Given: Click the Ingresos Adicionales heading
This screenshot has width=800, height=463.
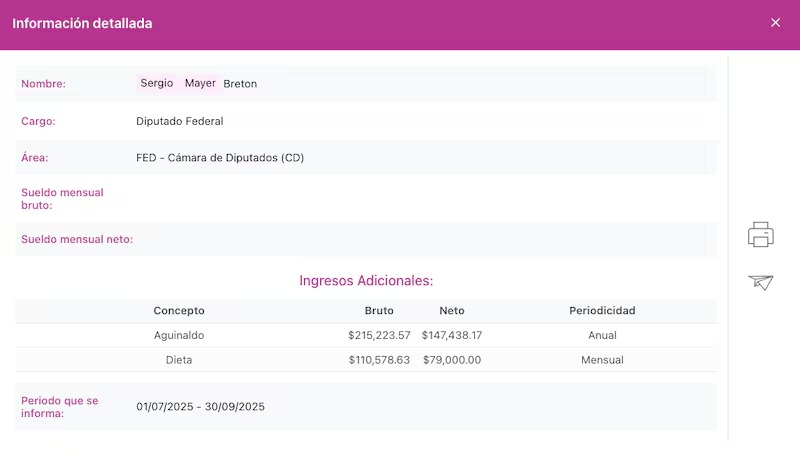Looking at the screenshot, I should pos(366,281).
